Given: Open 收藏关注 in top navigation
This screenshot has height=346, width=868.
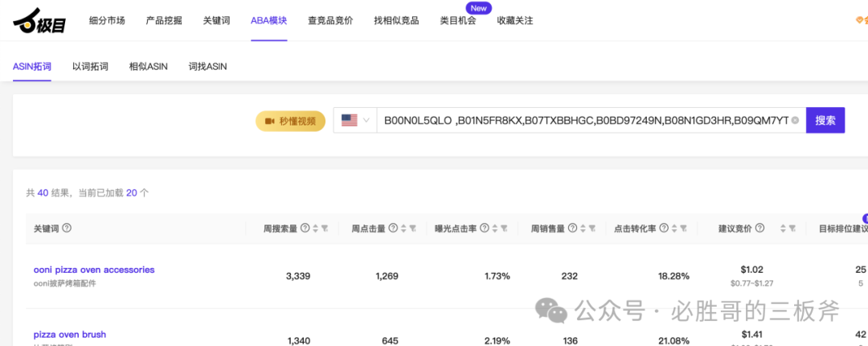Looking at the screenshot, I should (515, 21).
